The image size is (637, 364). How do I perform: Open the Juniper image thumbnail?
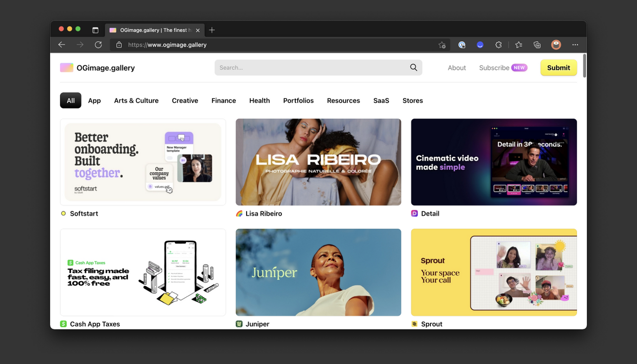318,272
